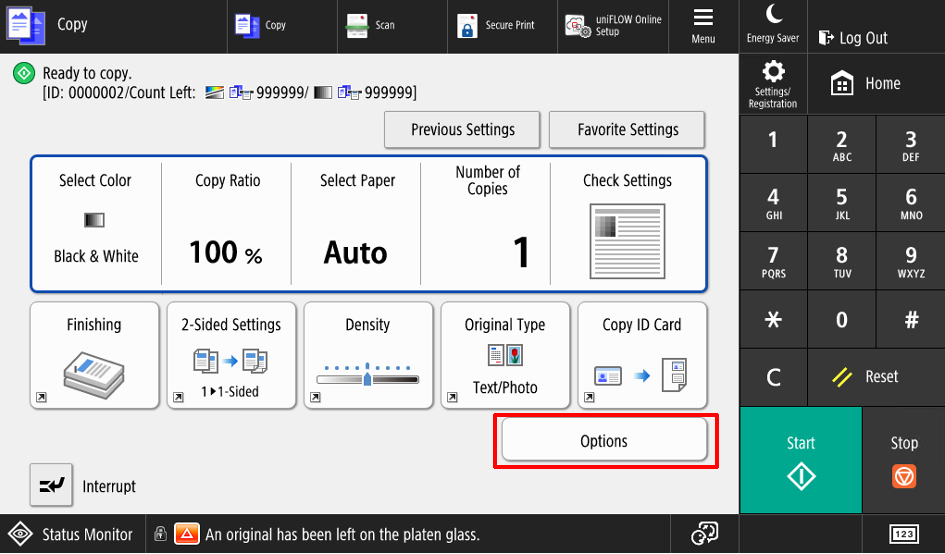Viewport: 945px width, 554px height.
Task: Open the Copy shortcut in the top bar
Action: (x=282, y=26)
